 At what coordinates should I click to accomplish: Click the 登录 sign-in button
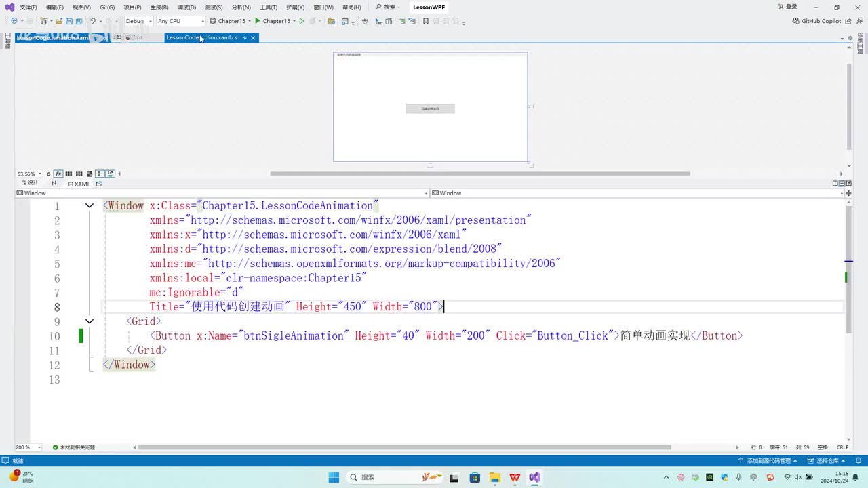click(787, 7)
